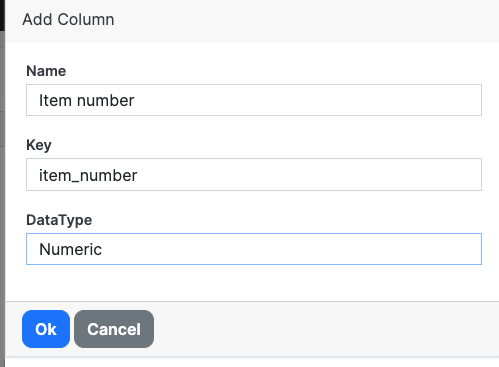Click the dialog header bar background
This screenshot has height=367, width=499.
[300, 20]
